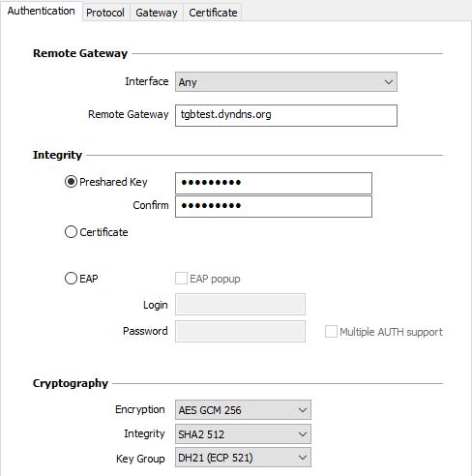Click the Key Group dropdown chevron arrow
The width and height of the screenshot is (472, 476).
(303, 458)
